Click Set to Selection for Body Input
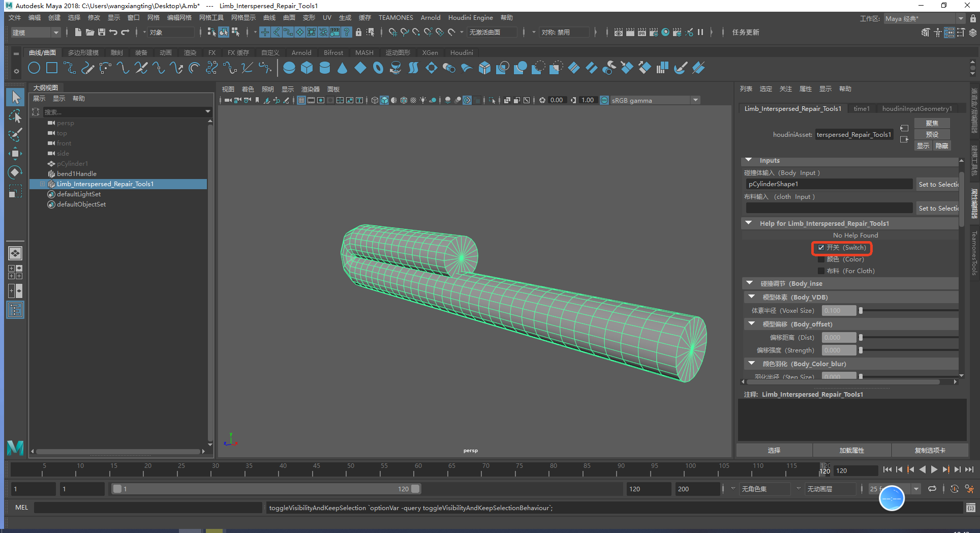The width and height of the screenshot is (980, 533). point(938,184)
